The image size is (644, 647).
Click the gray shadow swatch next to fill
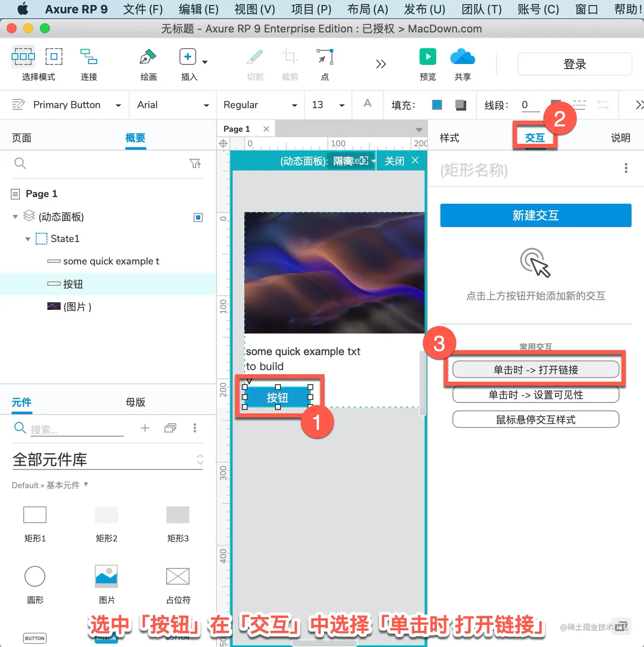(460, 105)
